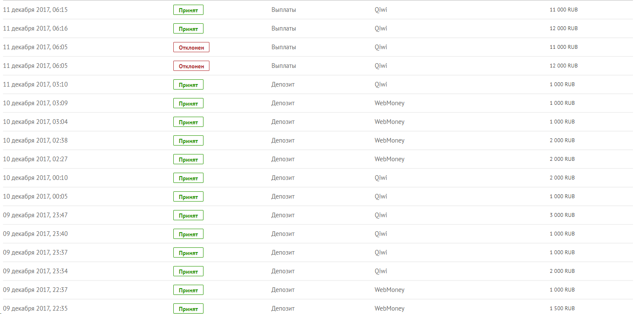The image size is (644, 314).
Task: Click the 'Принят' badge for 00:05 deposit
Action: click(188, 196)
